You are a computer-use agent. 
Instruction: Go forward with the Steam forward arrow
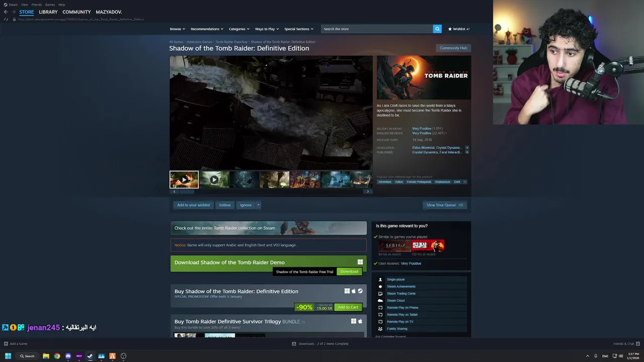click(14, 12)
